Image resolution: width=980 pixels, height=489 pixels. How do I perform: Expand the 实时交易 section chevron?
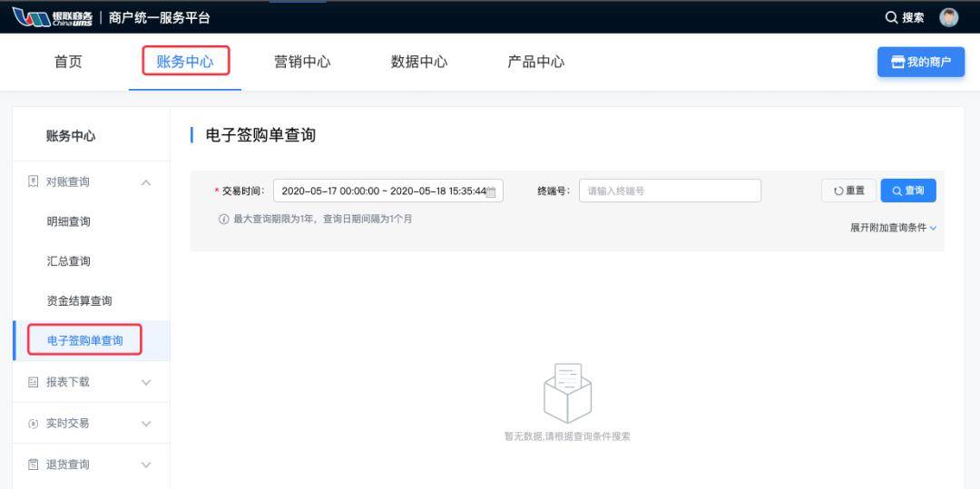tap(146, 424)
